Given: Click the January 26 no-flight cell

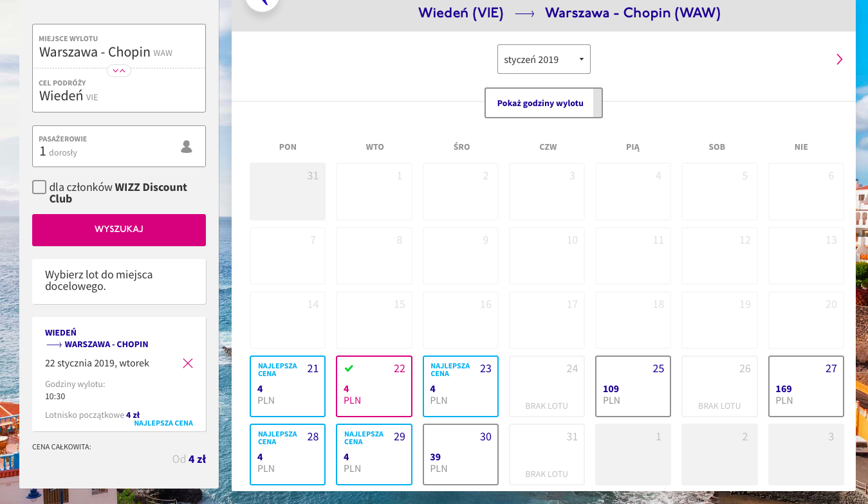Looking at the screenshot, I should (x=719, y=386).
